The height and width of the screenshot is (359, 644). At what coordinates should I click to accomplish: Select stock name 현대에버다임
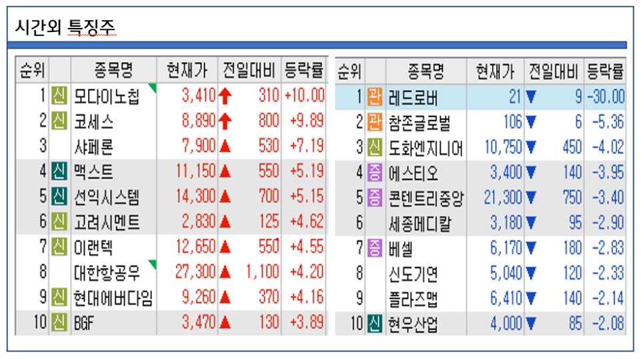[113, 298]
